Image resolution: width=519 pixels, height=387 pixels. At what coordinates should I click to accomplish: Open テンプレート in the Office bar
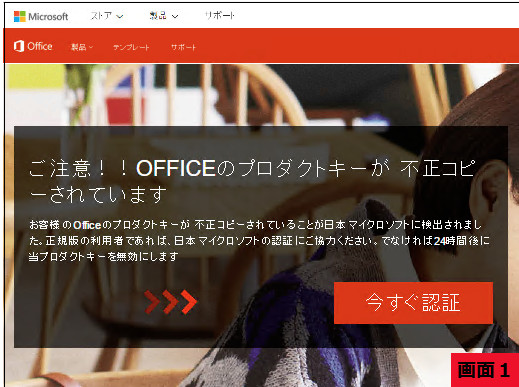pyautogui.click(x=131, y=47)
